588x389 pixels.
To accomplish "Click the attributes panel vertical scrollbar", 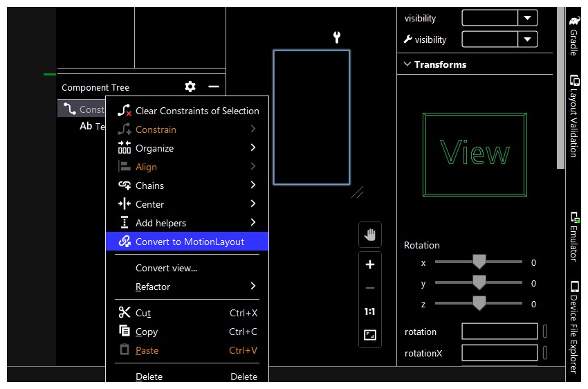I will [560, 88].
